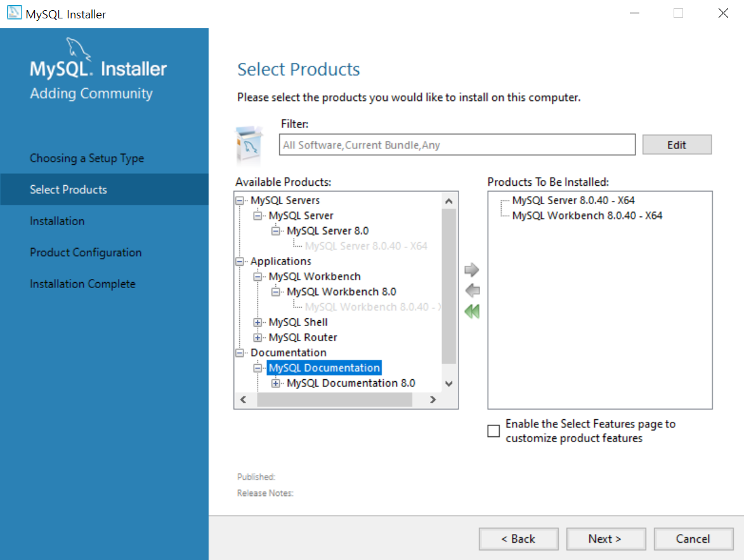This screenshot has height=560, width=744.
Task: Open the Installation Complete step
Action: click(82, 283)
